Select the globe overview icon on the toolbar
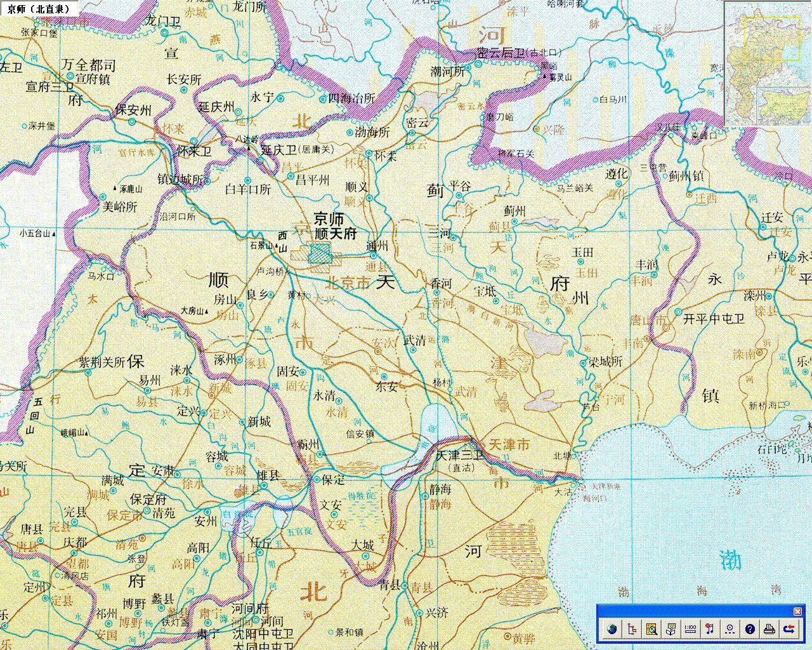 (x=612, y=630)
